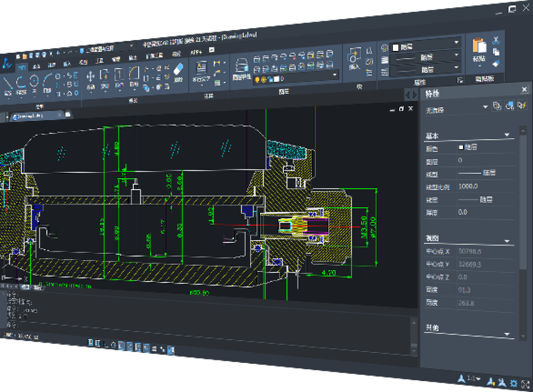The width and height of the screenshot is (533, 392).
Task: Toggle Grid display in status bar
Action: 98,343
